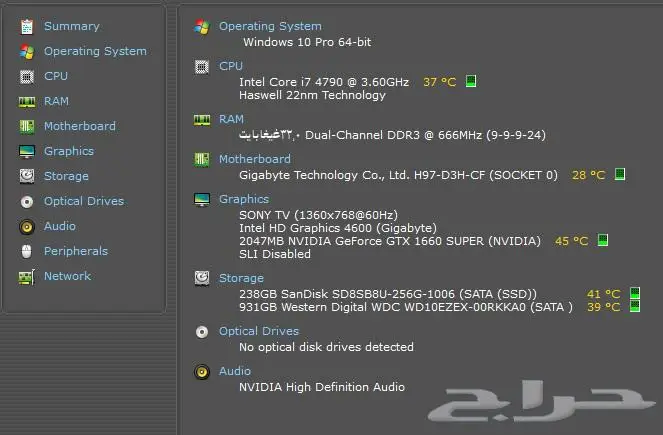Click the Graphics monitor icon in sidebar

26,151
